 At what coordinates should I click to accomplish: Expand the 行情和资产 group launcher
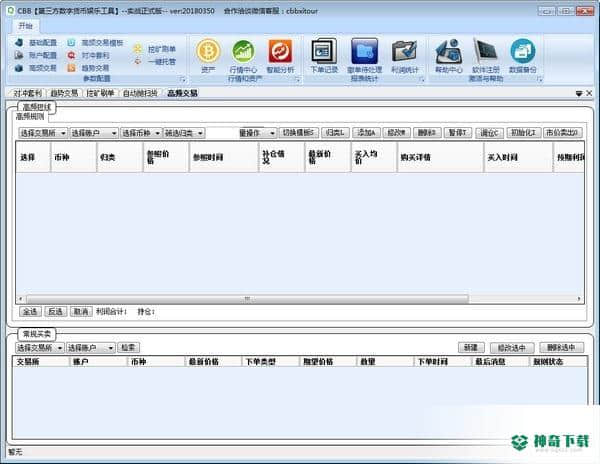[x=297, y=80]
